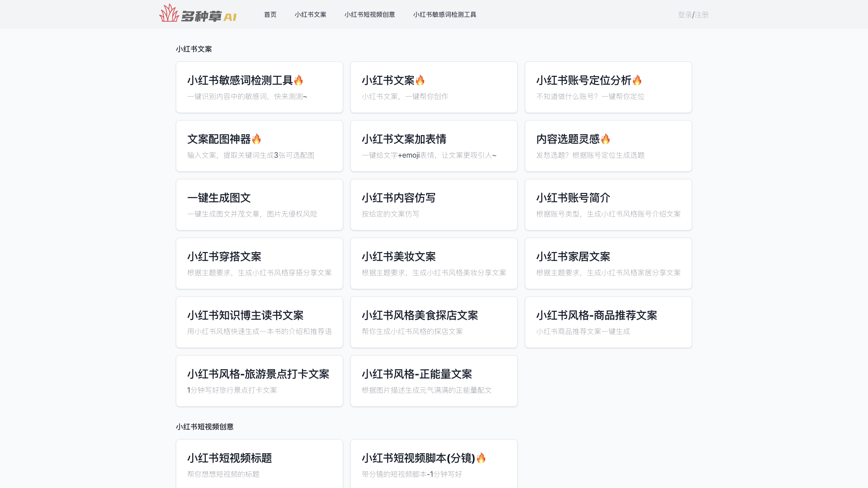
Task: Open 小红书风格-商品推荐文案 card
Action: coord(609,322)
